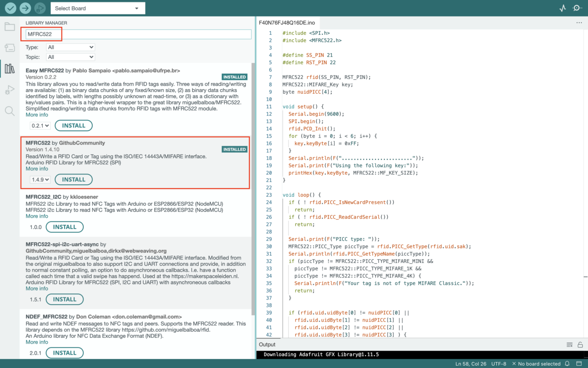The height and width of the screenshot is (368, 588).
Task: Clear output using the Output panel icon
Action: tap(569, 345)
